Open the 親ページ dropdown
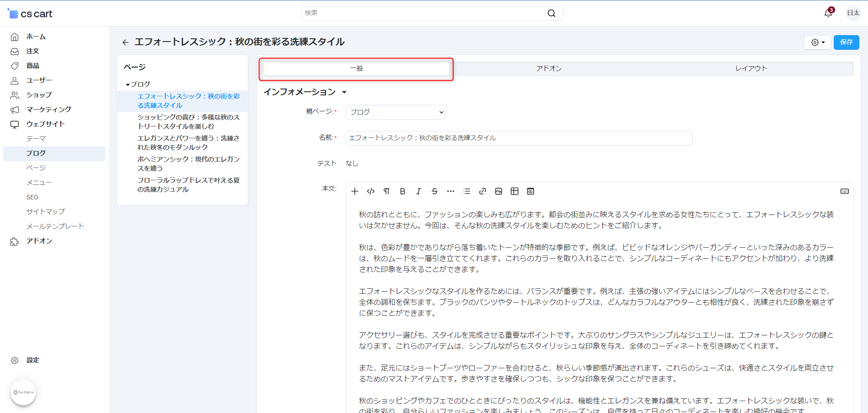This screenshot has width=868, height=413. [395, 112]
